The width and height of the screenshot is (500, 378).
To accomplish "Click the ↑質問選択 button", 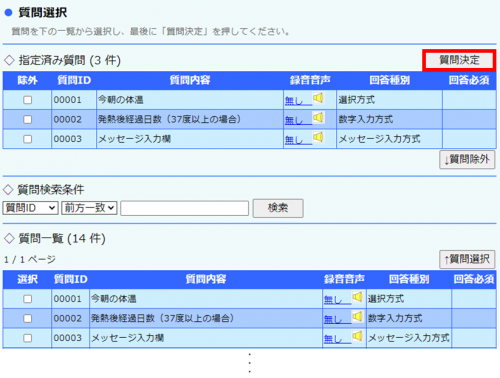I will (x=467, y=259).
